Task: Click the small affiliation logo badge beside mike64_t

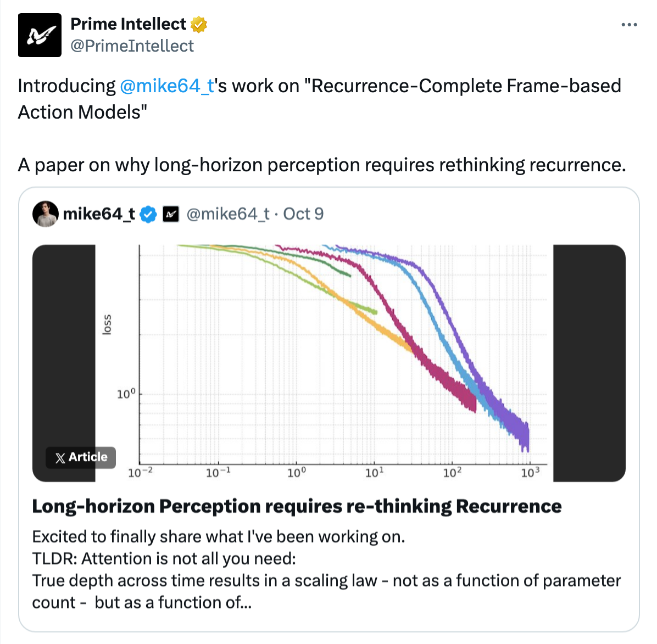Action: click(x=171, y=214)
